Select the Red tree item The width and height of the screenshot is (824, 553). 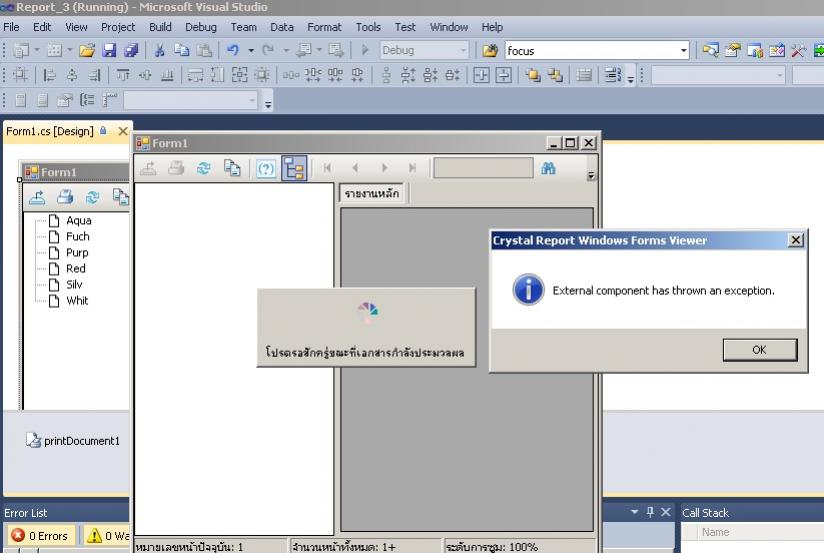click(76, 269)
